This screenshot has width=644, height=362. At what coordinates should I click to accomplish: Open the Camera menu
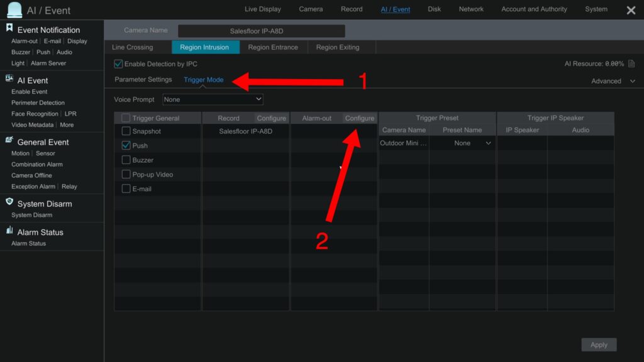pyautogui.click(x=311, y=9)
